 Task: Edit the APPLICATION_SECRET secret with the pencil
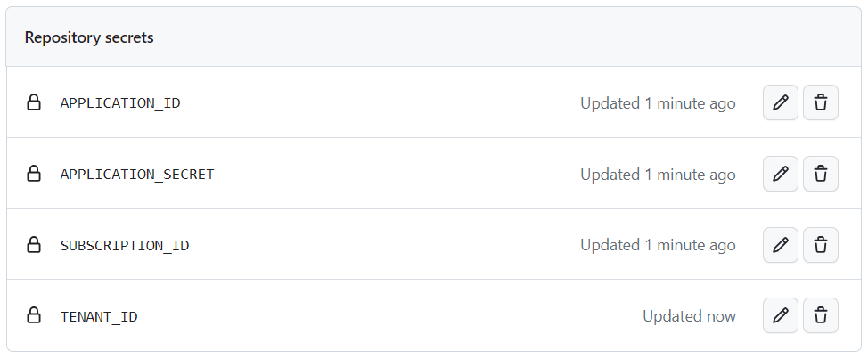pyautogui.click(x=781, y=174)
